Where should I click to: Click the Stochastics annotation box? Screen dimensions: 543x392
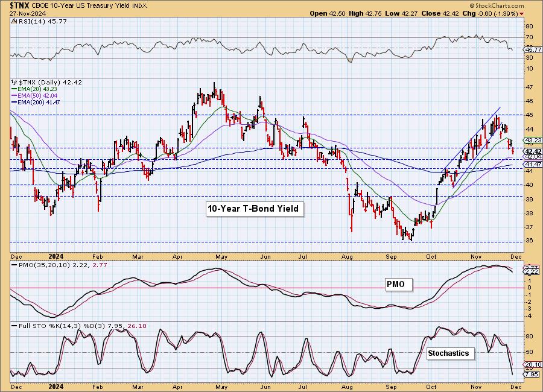point(450,353)
